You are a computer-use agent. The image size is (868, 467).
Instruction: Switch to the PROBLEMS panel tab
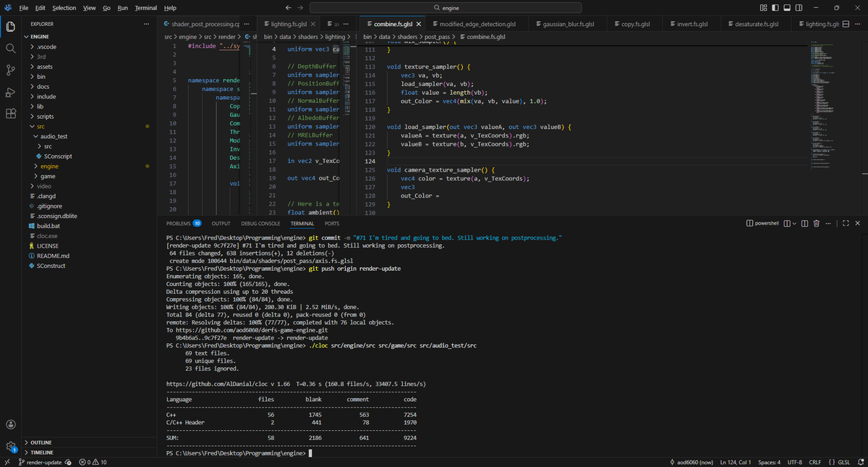[184, 224]
